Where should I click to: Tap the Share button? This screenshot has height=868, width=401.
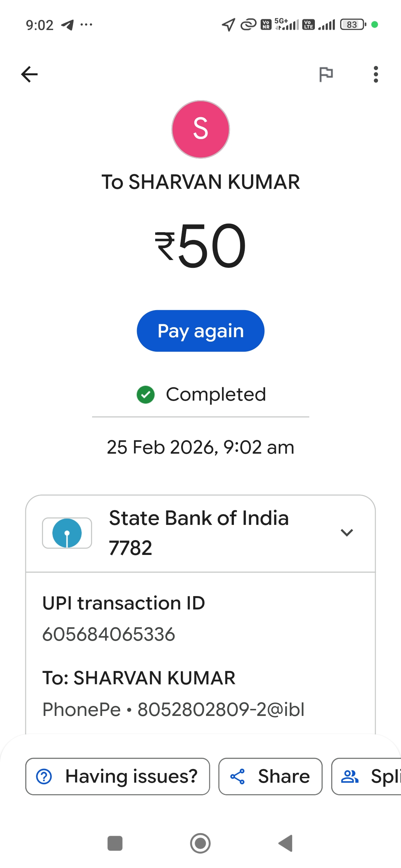coord(270,776)
